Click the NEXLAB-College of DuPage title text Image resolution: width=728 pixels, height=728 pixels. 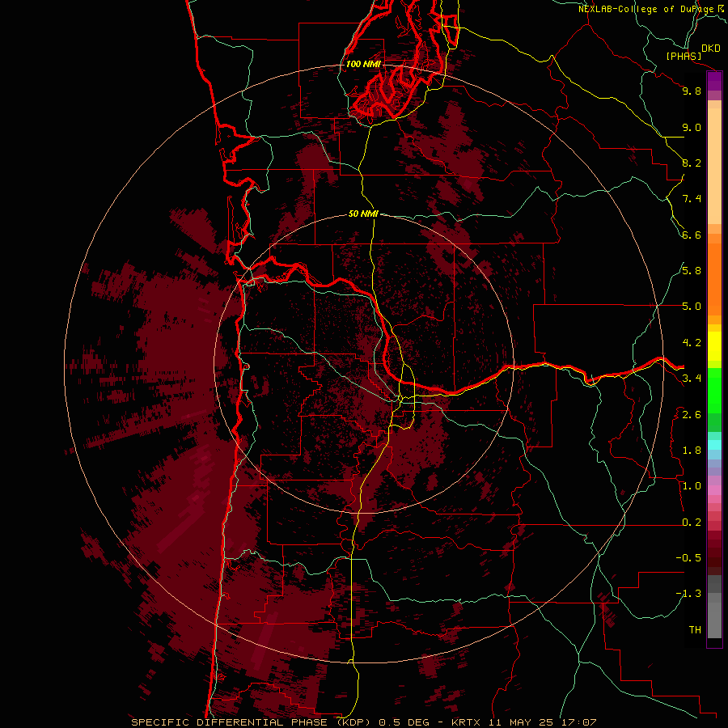coord(645,9)
